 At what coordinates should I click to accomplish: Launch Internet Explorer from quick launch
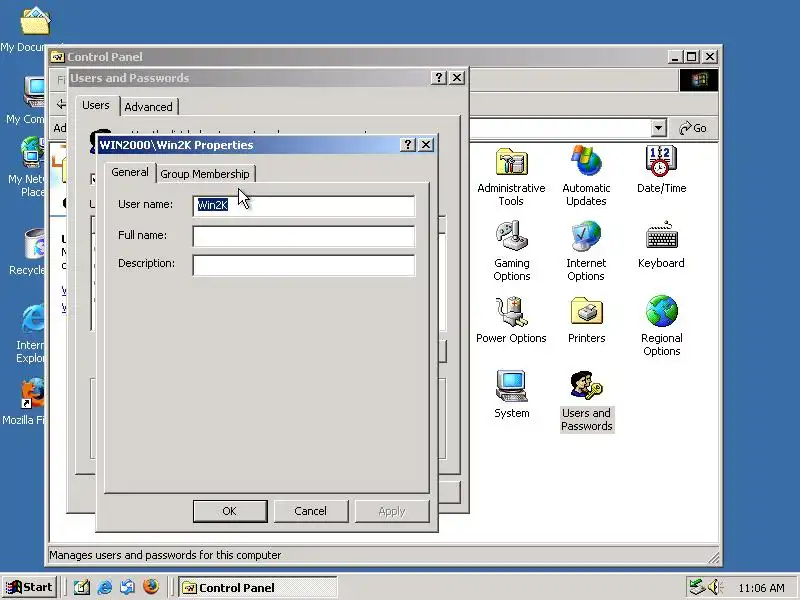click(x=105, y=587)
